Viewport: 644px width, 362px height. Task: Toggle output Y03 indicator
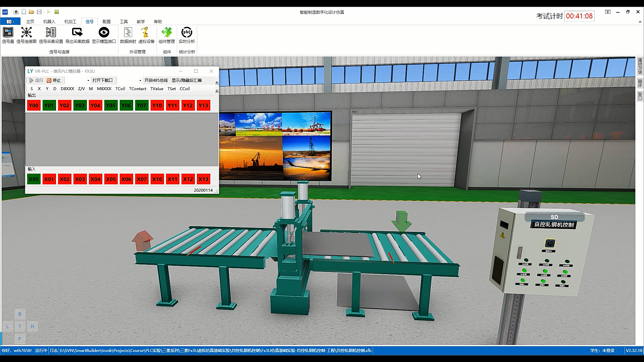(80, 106)
